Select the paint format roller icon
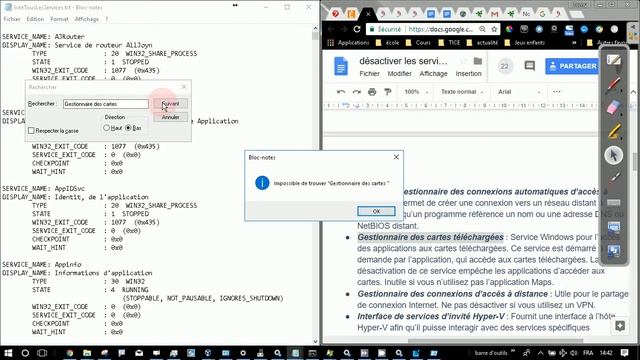 pos(388,92)
